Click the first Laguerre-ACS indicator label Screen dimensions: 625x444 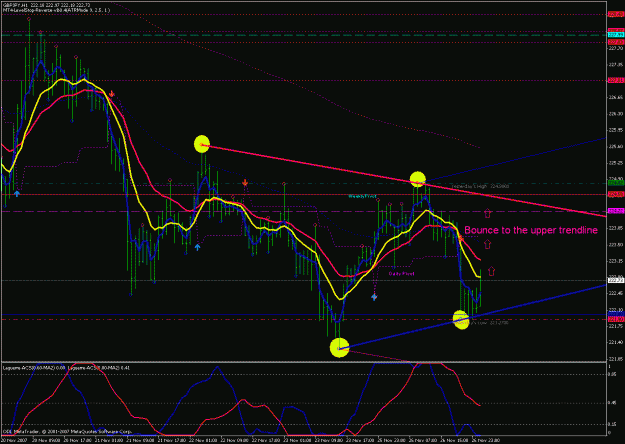(34, 367)
